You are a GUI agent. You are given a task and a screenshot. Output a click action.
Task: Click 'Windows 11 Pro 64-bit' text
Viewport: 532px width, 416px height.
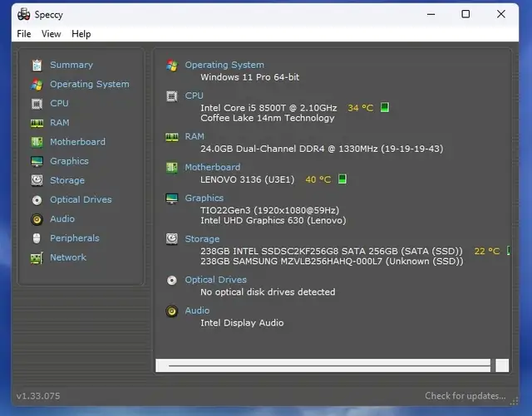[249, 77]
